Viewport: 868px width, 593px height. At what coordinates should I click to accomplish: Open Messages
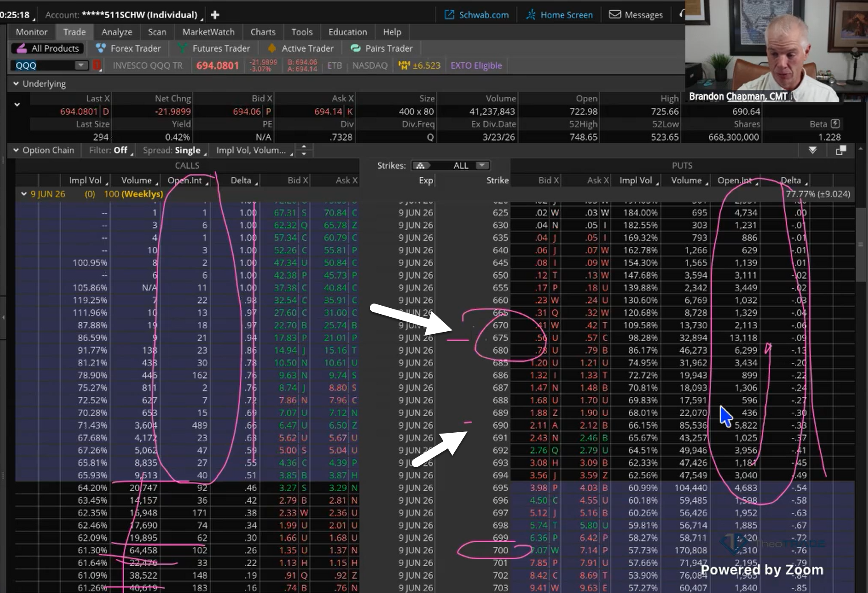(636, 15)
